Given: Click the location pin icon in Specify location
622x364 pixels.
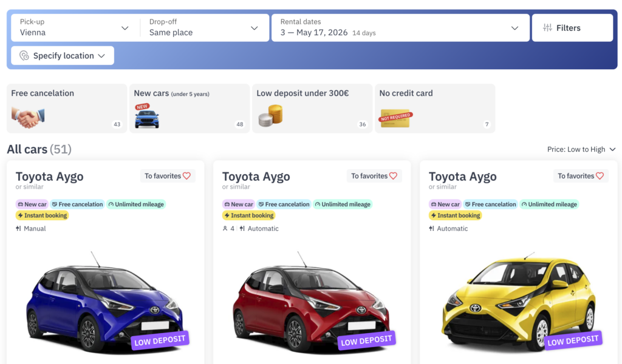Looking at the screenshot, I should point(24,56).
